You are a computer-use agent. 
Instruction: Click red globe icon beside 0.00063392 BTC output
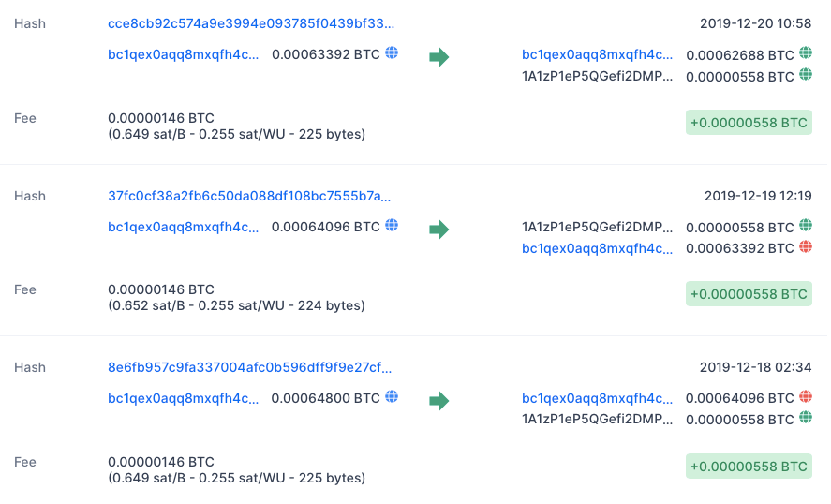[x=806, y=247]
